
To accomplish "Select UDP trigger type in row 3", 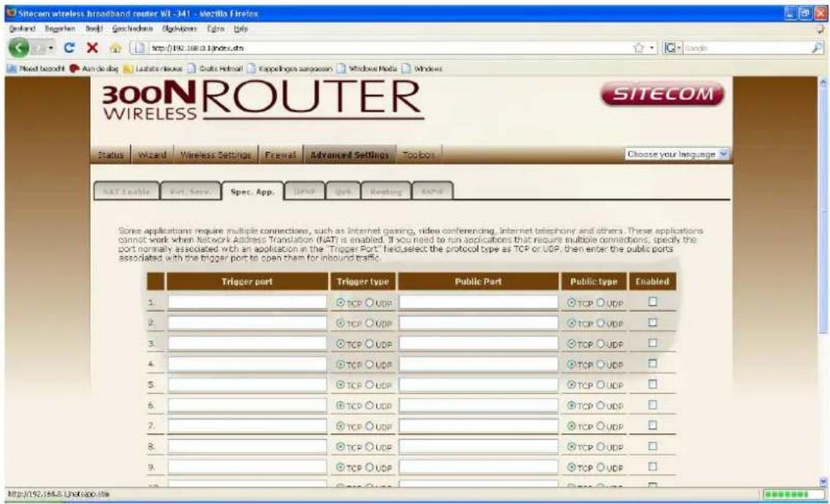I will [370, 344].
